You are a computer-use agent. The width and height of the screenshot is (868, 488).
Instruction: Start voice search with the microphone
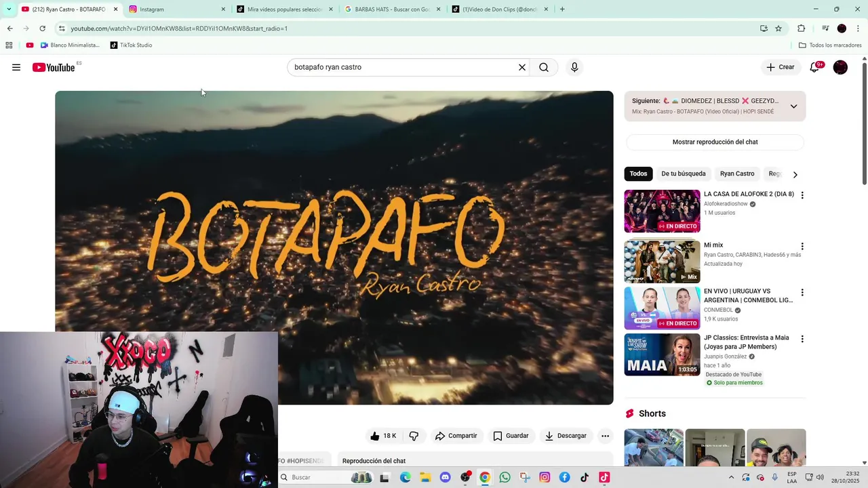pos(574,67)
